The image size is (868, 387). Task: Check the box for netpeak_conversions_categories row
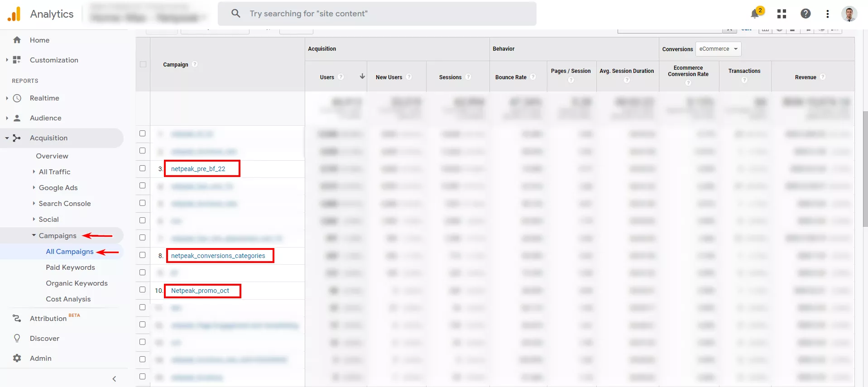tap(143, 255)
